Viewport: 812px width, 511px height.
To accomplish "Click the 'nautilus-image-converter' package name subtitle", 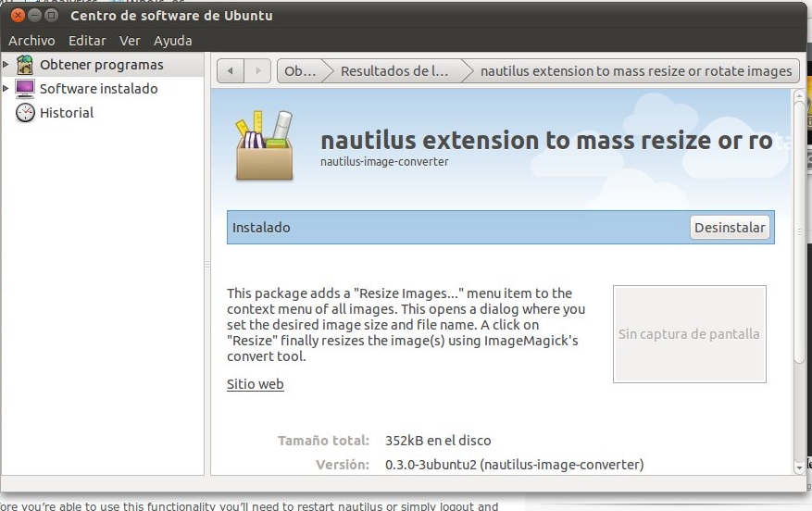I will (384, 161).
